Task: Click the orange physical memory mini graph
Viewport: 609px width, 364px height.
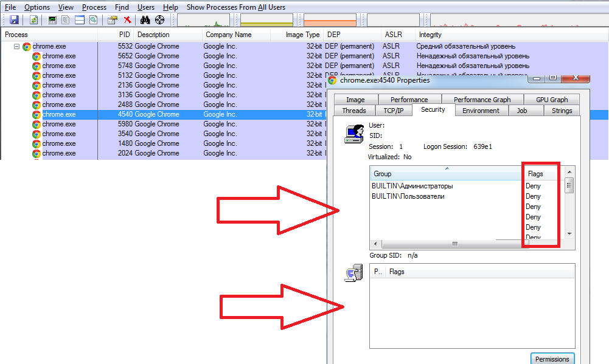Action: [330, 20]
